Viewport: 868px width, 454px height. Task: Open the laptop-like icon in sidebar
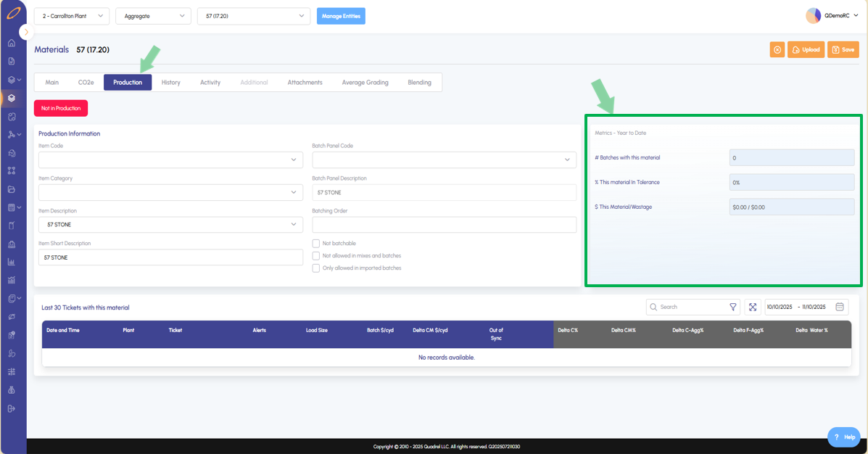(12, 244)
